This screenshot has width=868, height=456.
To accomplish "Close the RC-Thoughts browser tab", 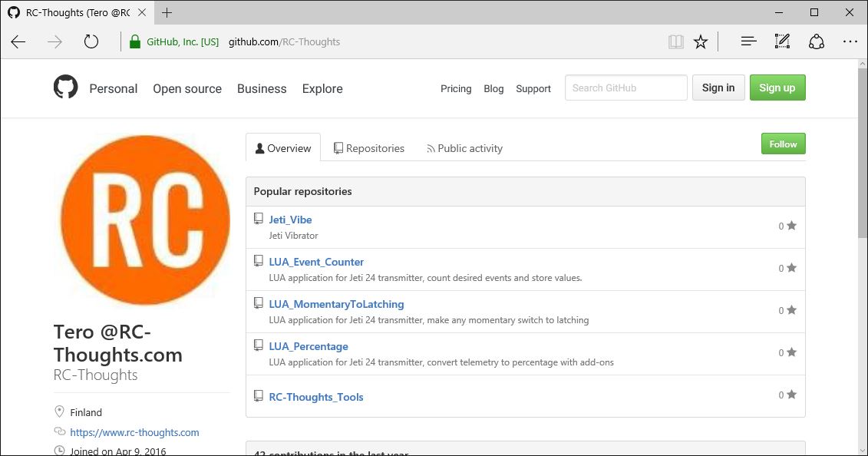I will (x=142, y=12).
